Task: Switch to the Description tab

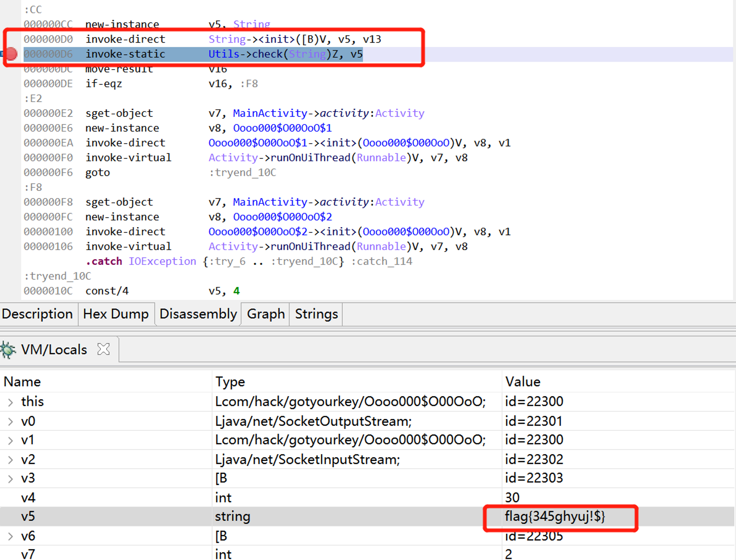Action: point(38,314)
